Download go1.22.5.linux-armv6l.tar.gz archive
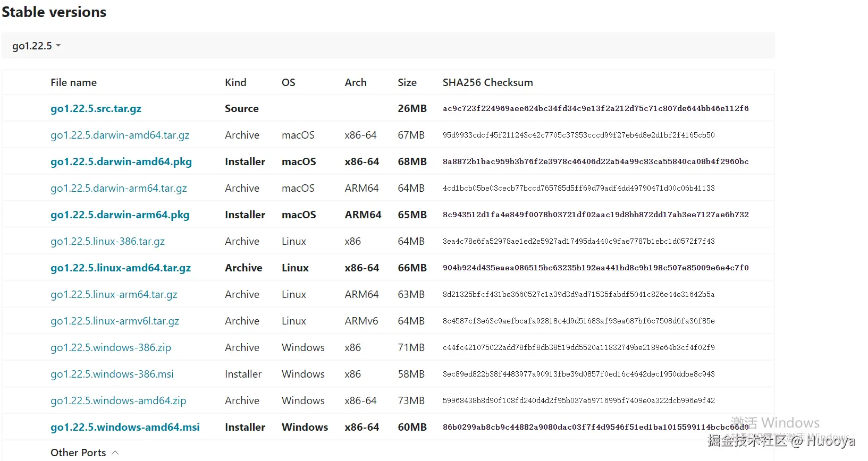 pyautogui.click(x=115, y=321)
